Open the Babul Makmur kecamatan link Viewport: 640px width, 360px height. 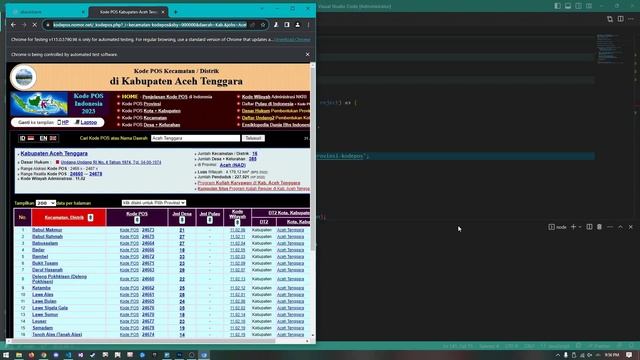(x=47, y=230)
